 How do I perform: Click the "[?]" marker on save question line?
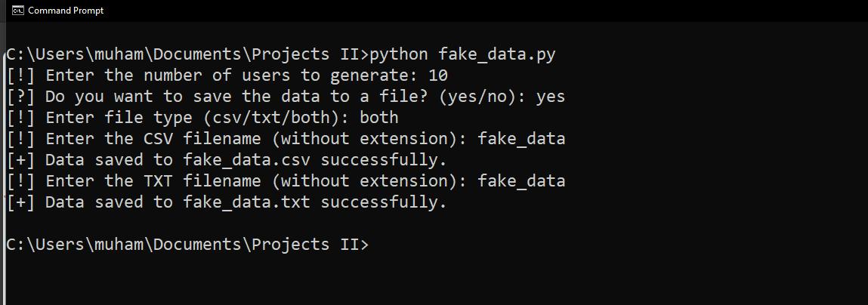[x=21, y=97]
